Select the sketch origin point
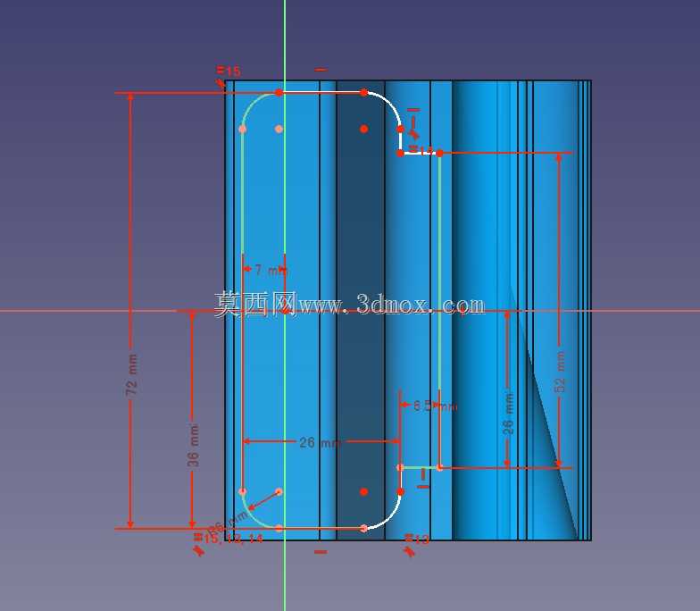 pos(285,311)
